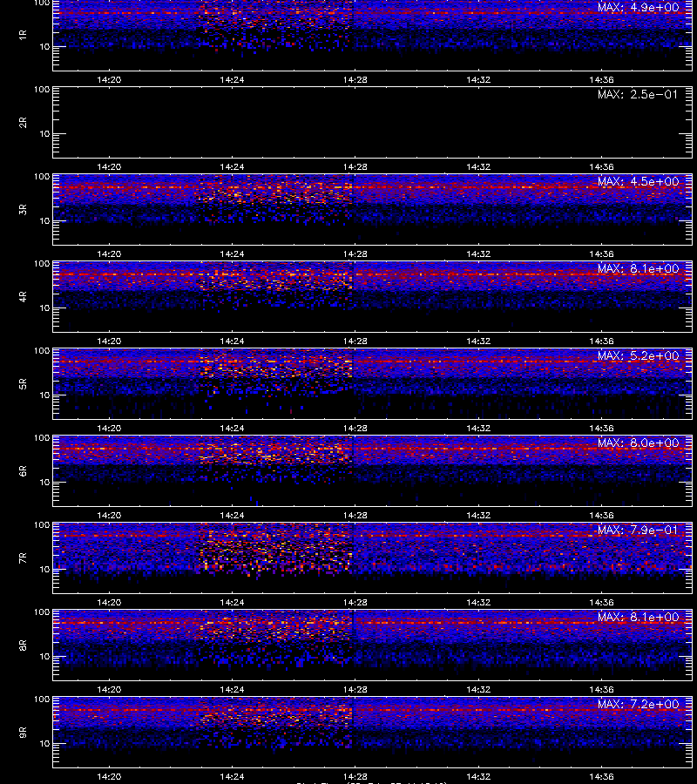Click the 100 y-axis label on 9R

pyautogui.click(x=42, y=699)
